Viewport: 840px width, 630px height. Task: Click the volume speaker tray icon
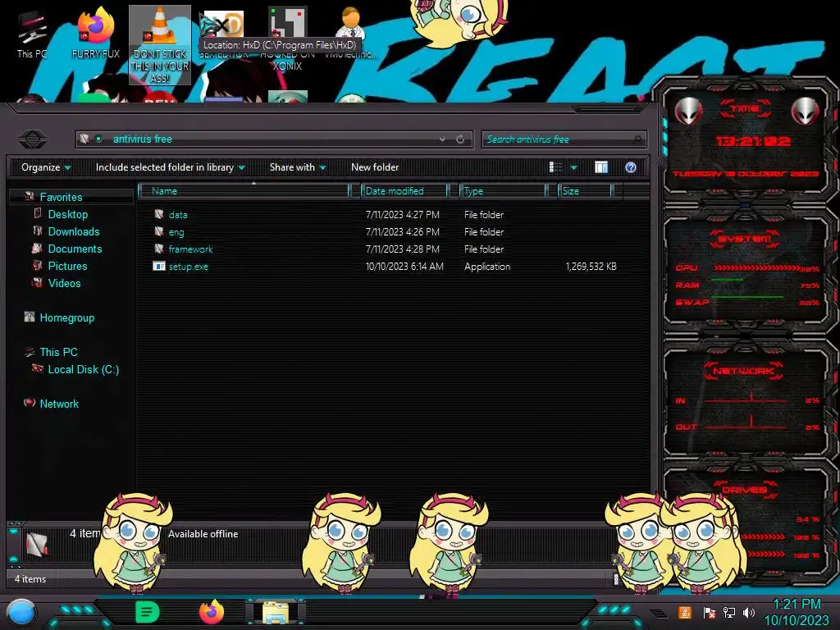point(749,612)
